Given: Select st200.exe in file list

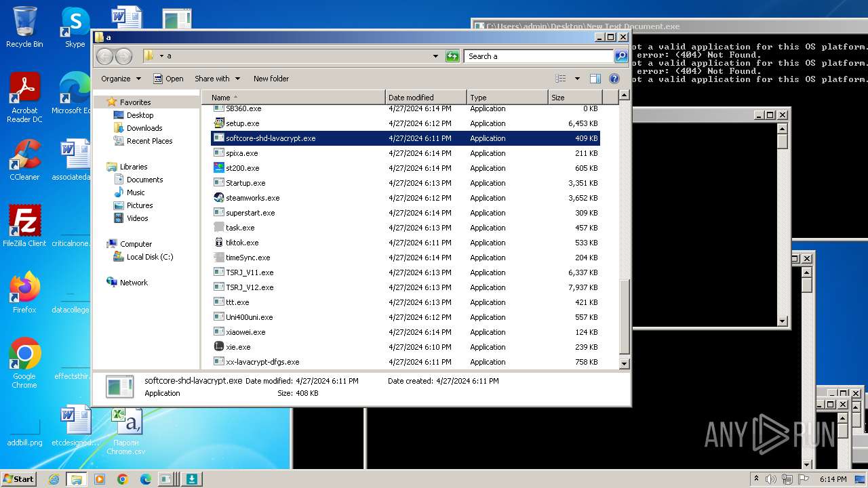Looking at the screenshot, I should pos(242,168).
